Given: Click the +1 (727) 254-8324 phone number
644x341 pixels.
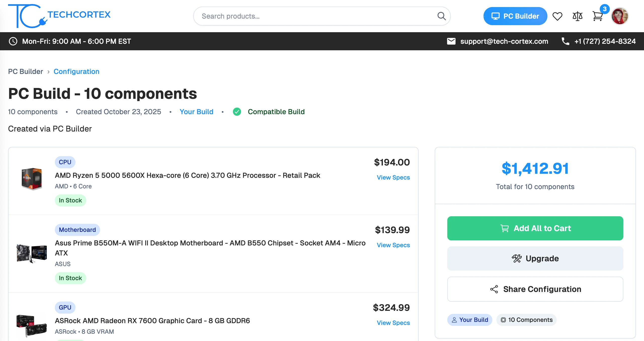Looking at the screenshot, I should (x=605, y=41).
